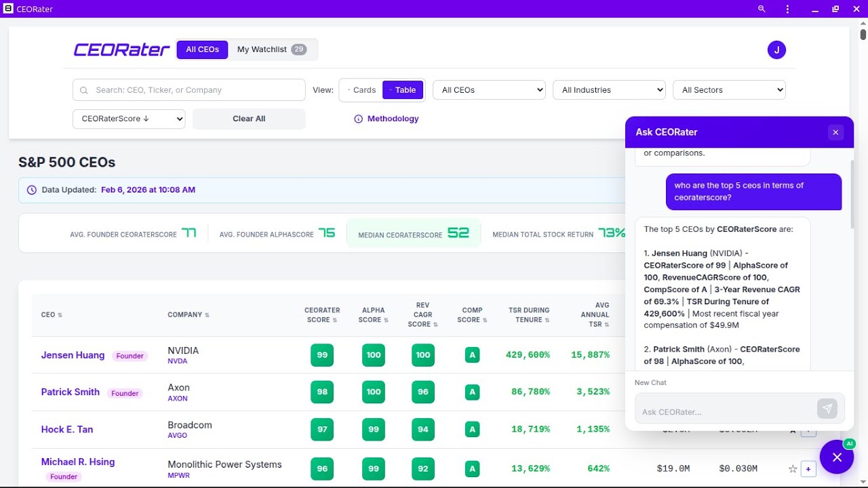
Task: Click the chat panel scrollbar
Action: tap(852, 195)
